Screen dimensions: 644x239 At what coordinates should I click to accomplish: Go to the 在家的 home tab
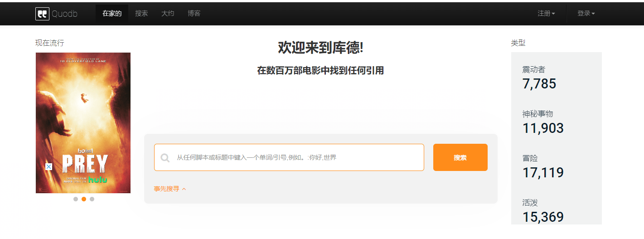click(x=112, y=14)
